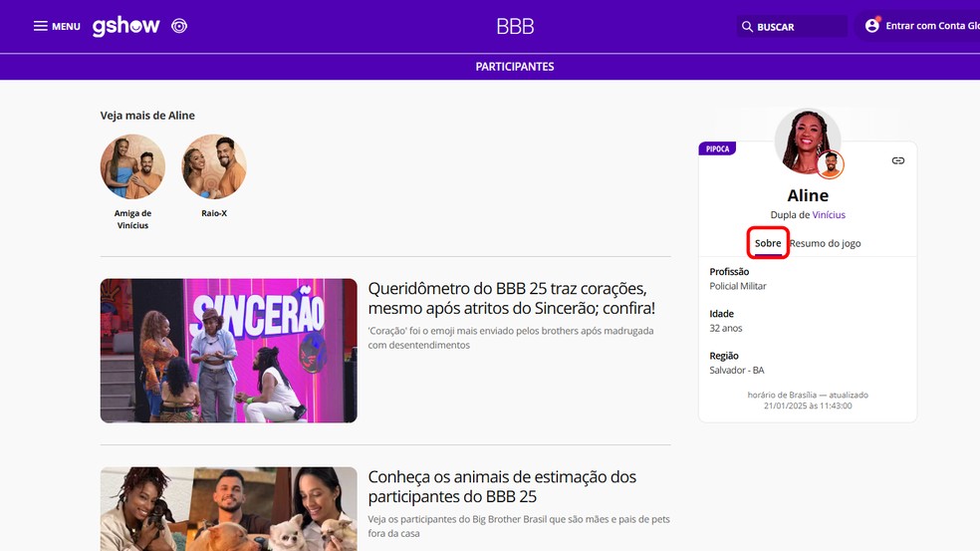Open the hamburger MENU button

[57, 26]
